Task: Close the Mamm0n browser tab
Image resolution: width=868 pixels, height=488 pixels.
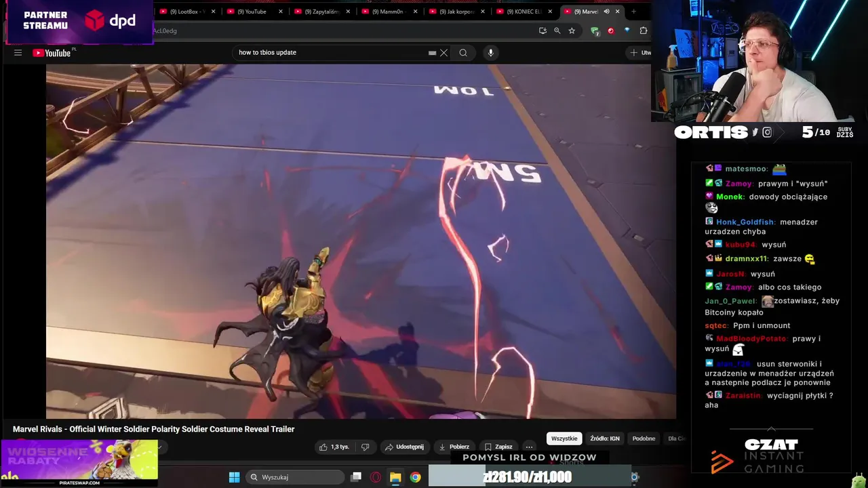Action: click(x=415, y=12)
